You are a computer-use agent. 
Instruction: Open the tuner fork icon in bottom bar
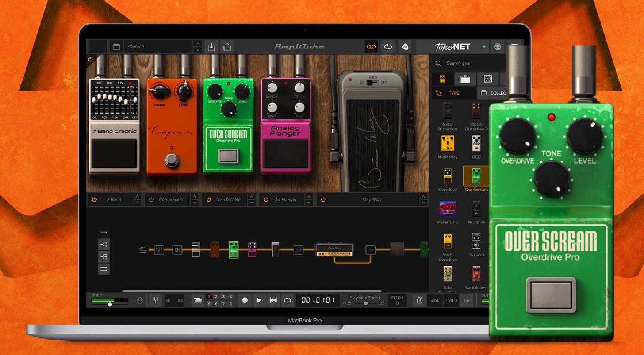[155, 300]
